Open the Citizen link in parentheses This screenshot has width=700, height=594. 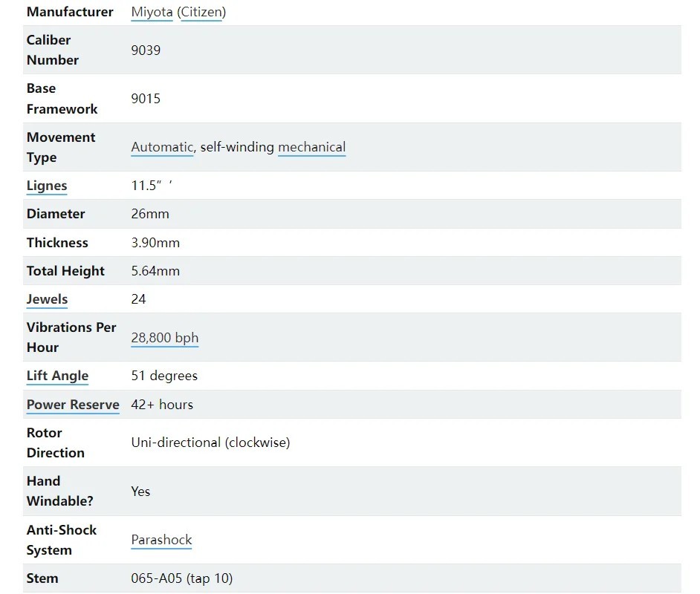(x=201, y=12)
